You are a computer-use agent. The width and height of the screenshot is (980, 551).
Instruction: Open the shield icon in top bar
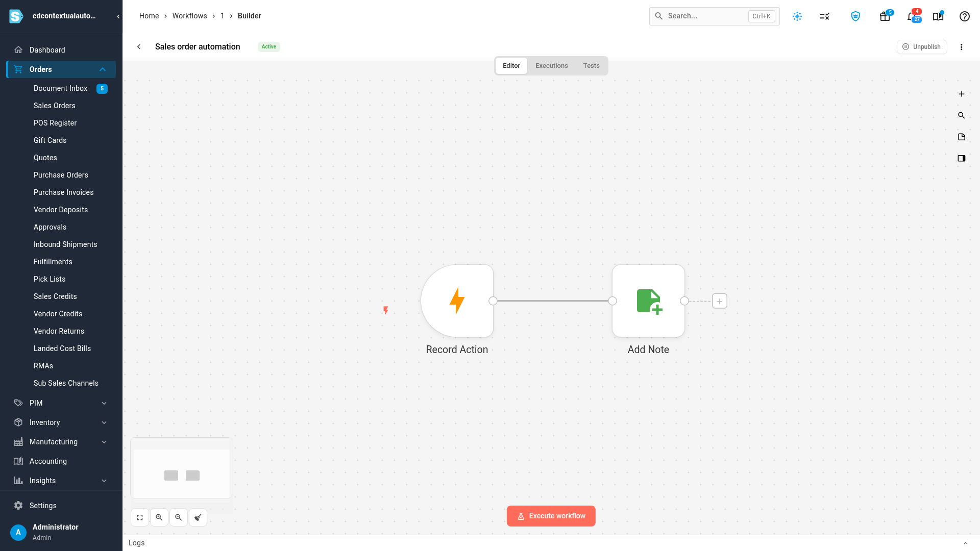(856, 16)
